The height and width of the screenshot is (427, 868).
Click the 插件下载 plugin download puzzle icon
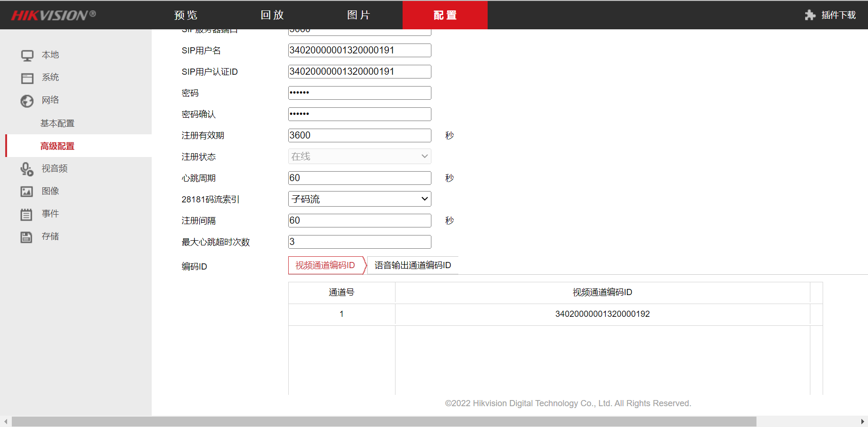pos(810,15)
